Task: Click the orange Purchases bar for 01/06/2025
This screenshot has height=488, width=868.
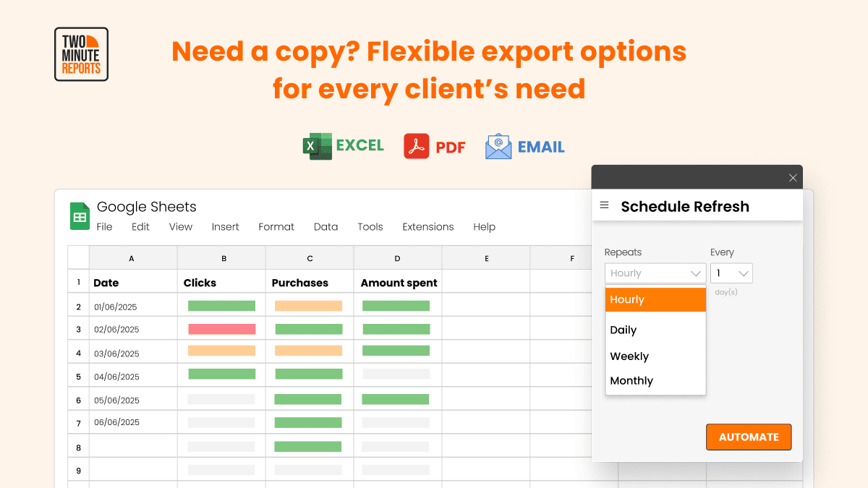Action: (309, 306)
